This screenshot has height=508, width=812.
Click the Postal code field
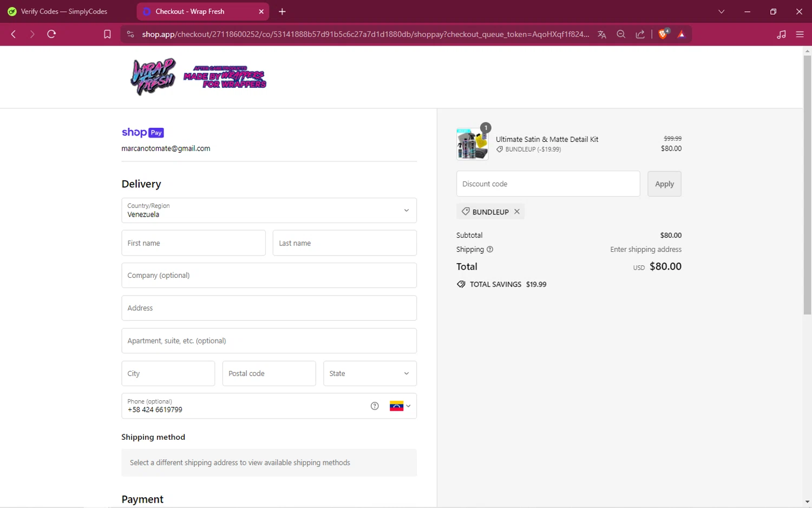coord(269,373)
